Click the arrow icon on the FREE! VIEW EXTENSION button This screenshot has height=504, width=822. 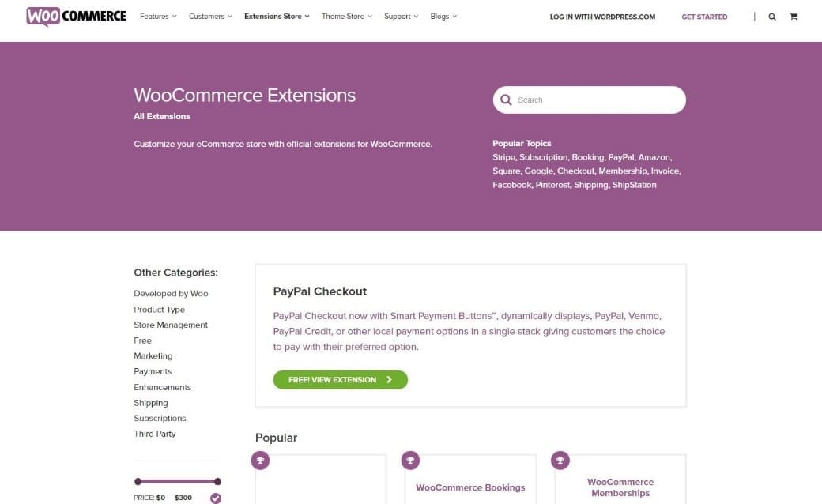[x=387, y=379]
